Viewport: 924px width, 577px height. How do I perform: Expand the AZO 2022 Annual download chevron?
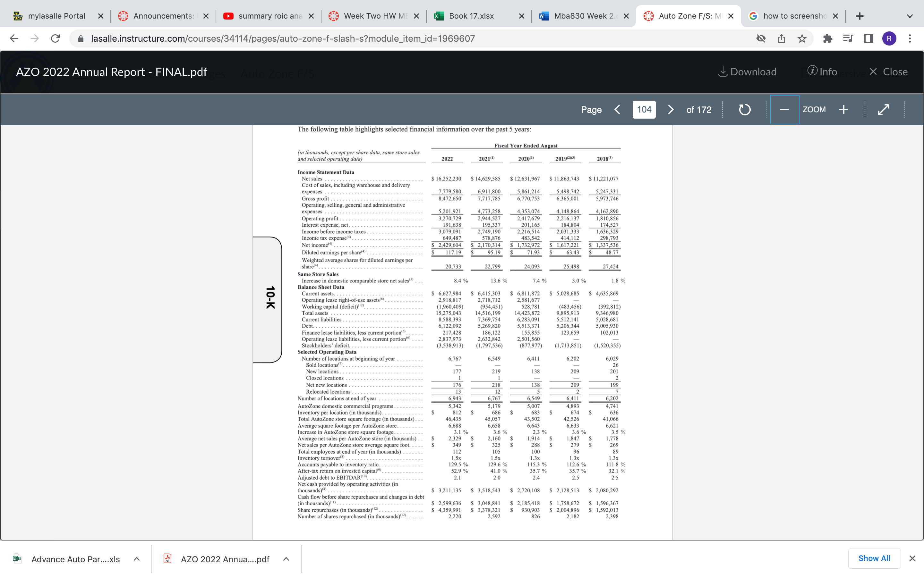pos(286,559)
